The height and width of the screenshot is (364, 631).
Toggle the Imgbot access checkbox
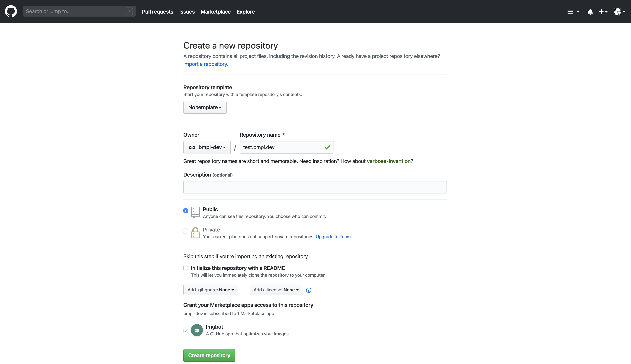[185, 331]
